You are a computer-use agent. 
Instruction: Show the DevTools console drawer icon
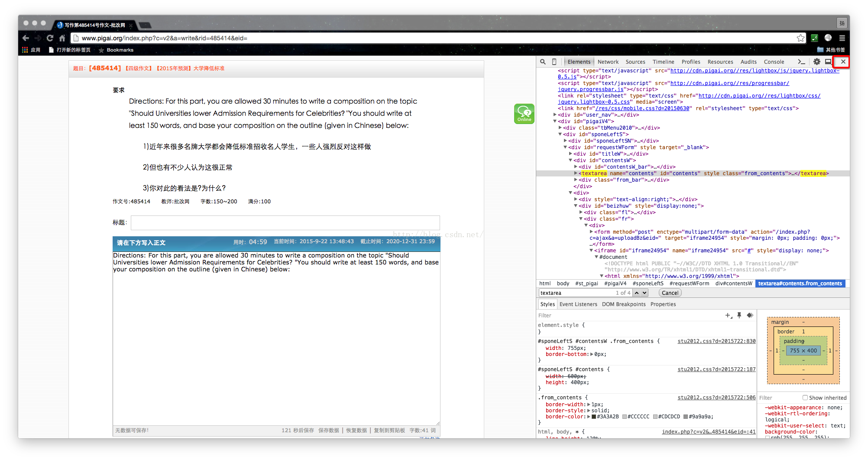(x=801, y=62)
